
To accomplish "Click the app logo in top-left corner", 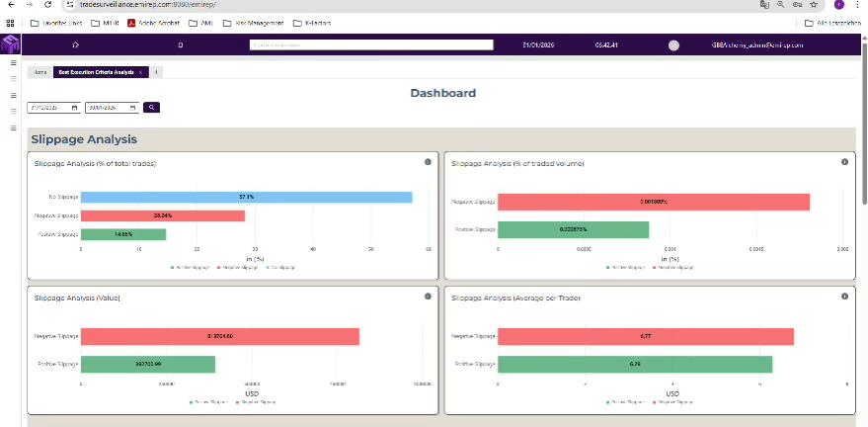I will [10, 45].
